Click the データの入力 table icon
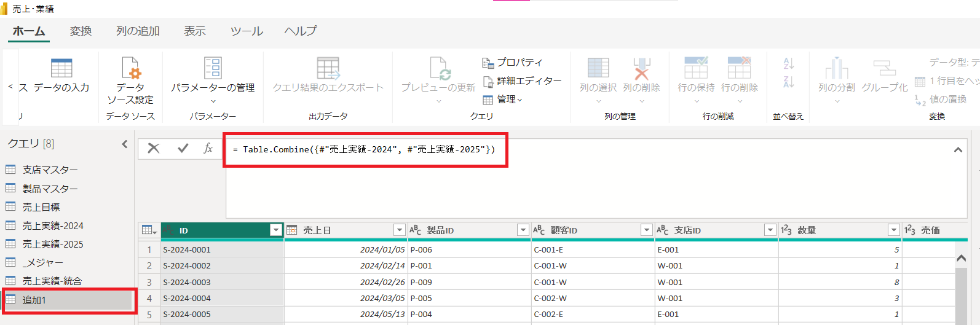980x325 pixels. coord(61,68)
